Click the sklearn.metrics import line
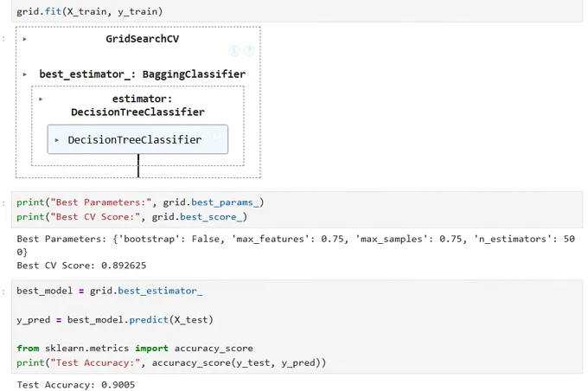Image resolution: width=588 pixels, height=391 pixels. point(135,349)
